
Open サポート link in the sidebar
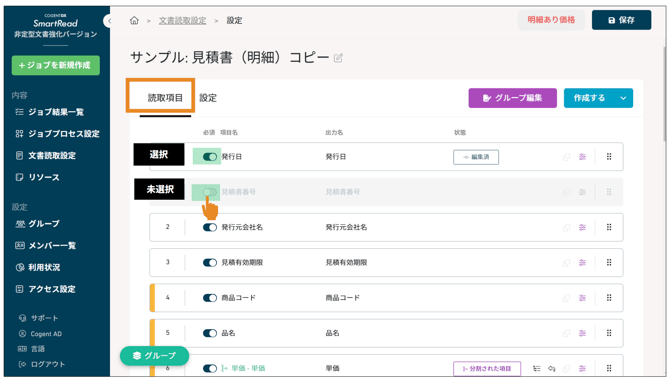point(38,318)
